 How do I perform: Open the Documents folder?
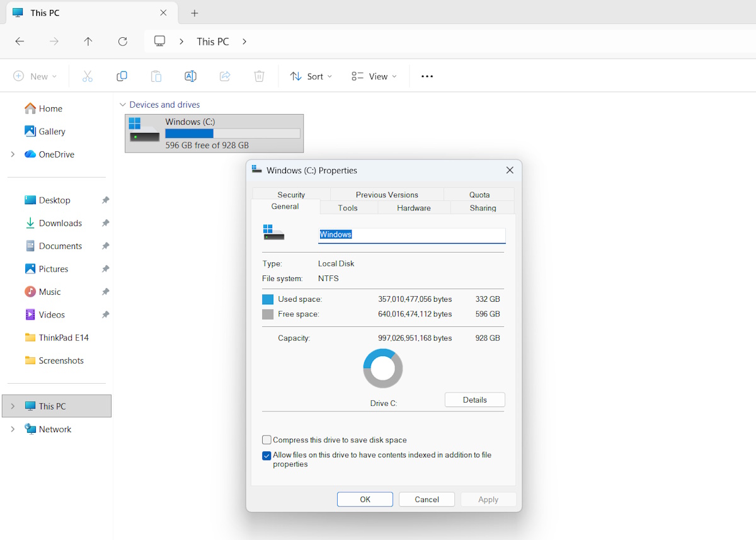click(53, 246)
